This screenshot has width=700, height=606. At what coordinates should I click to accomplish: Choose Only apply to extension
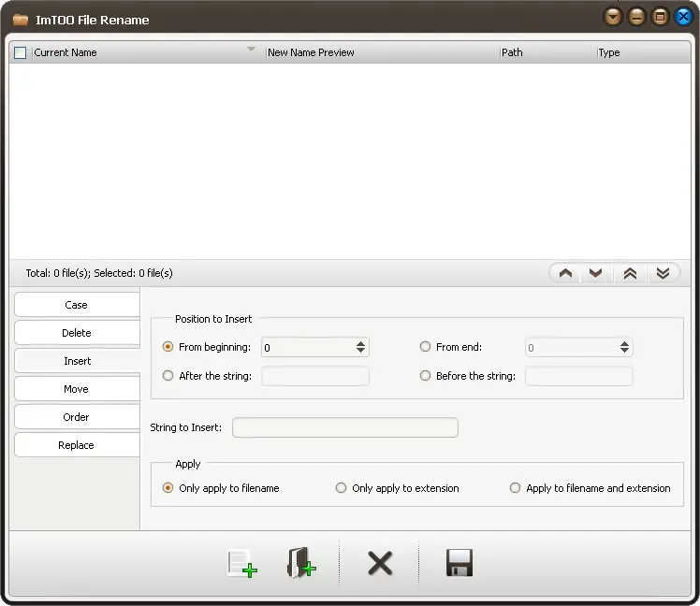point(341,488)
